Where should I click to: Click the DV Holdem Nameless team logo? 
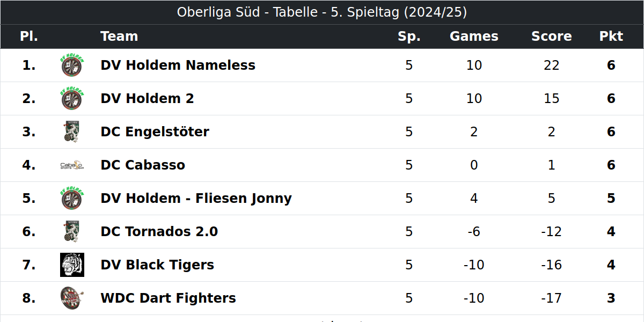click(72, 65)
